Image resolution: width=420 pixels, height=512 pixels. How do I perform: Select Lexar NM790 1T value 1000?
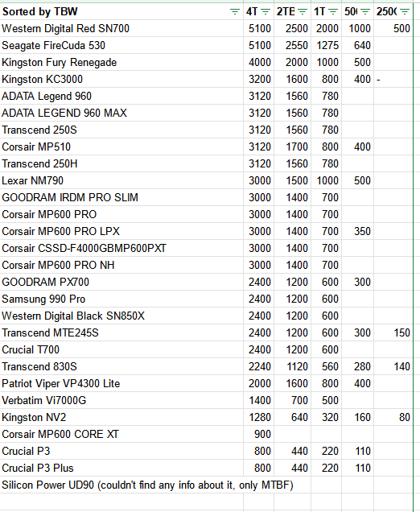tap(327, 180)
